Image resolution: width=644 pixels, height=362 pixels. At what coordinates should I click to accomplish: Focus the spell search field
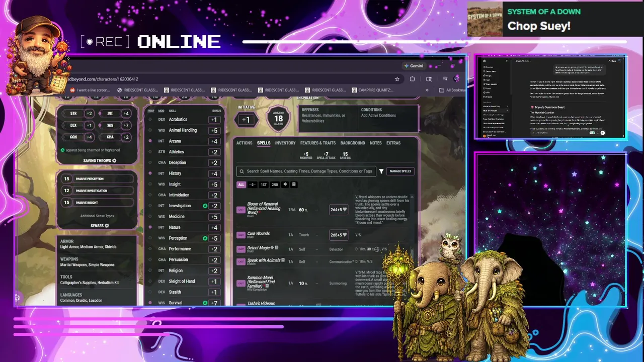pyautogui.click(x=306, y=171)
